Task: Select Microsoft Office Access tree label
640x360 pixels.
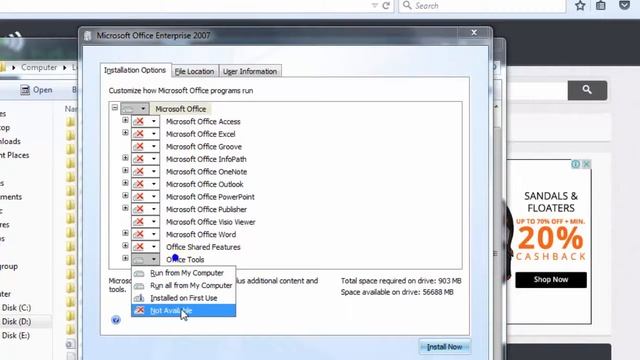Action: (203, 122)
